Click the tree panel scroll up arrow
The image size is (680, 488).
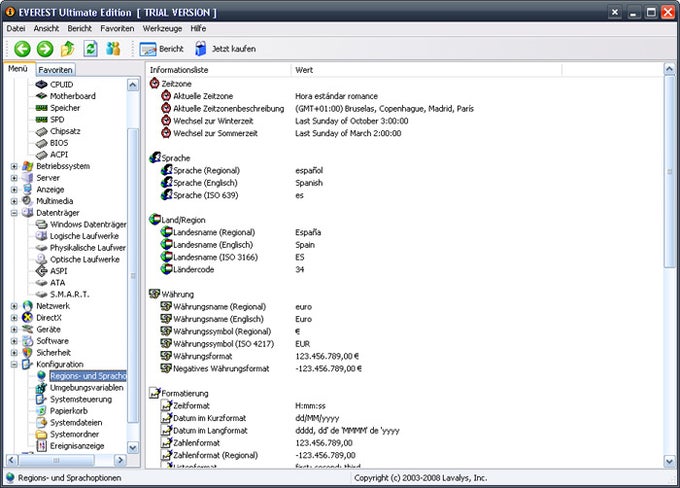click(x=133, y=85)
